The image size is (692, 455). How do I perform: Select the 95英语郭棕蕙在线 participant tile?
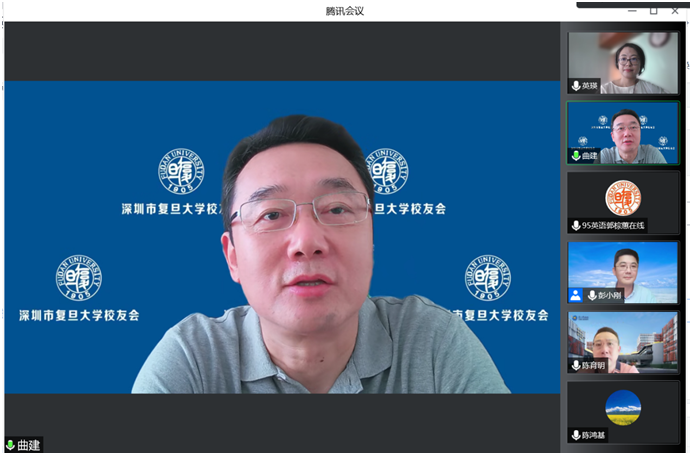tap(623, 203)
